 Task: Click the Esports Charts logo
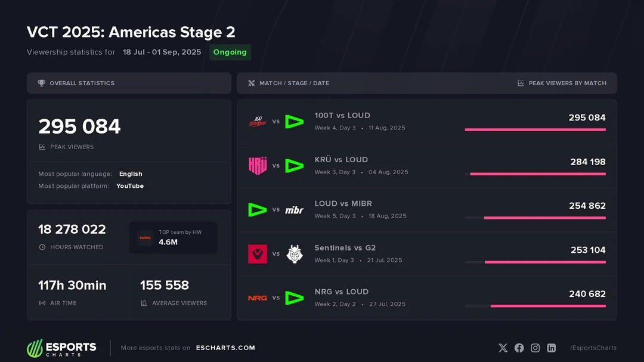tap(61, 348)
